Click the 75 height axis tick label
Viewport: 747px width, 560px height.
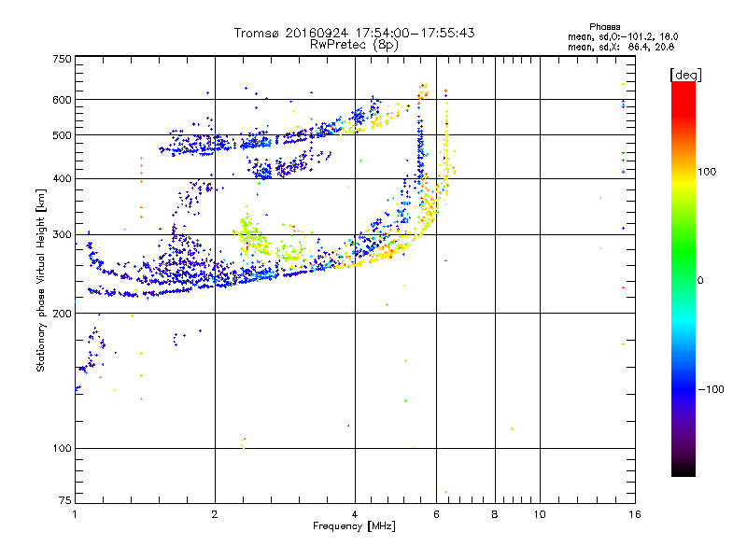(x=64, y=502)
